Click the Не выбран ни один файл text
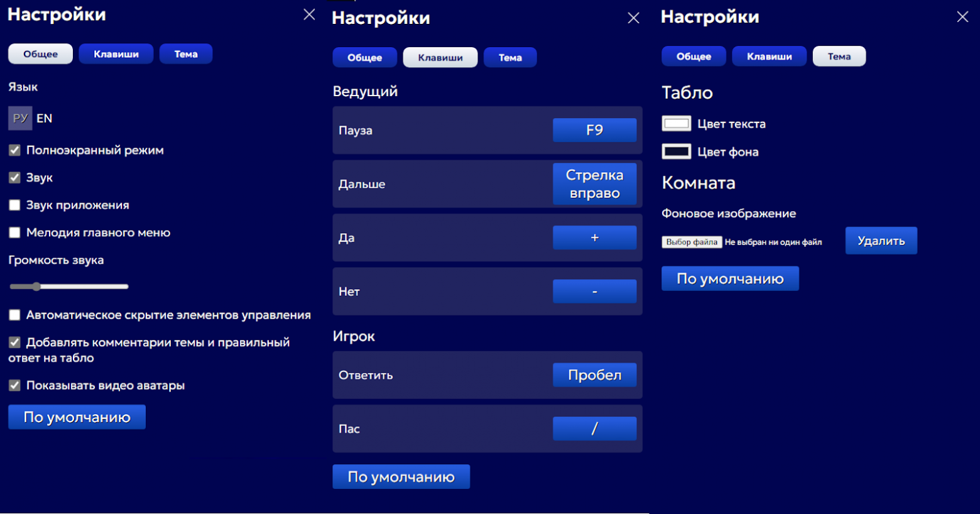This screenshot has width=980, height=514. (773, 242)
